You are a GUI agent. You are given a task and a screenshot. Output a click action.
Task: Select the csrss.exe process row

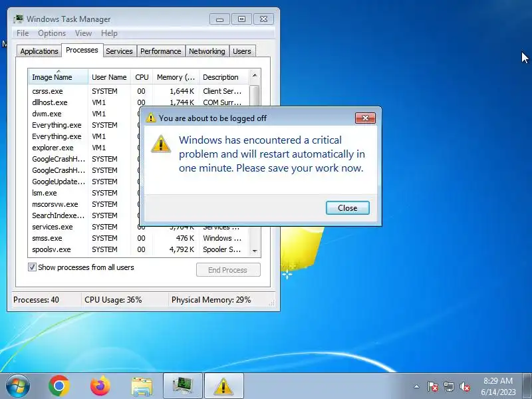tap(138, 91)
